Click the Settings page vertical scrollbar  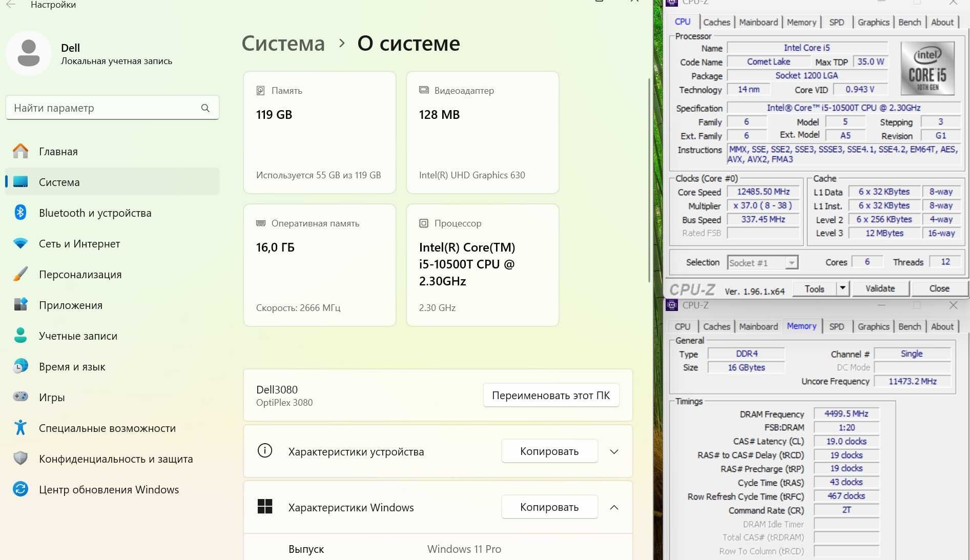click(x=649, y=179)
